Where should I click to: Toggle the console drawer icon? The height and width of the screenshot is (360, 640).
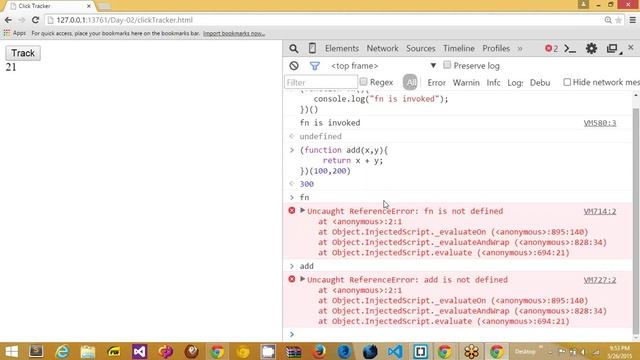pos(570,49)
